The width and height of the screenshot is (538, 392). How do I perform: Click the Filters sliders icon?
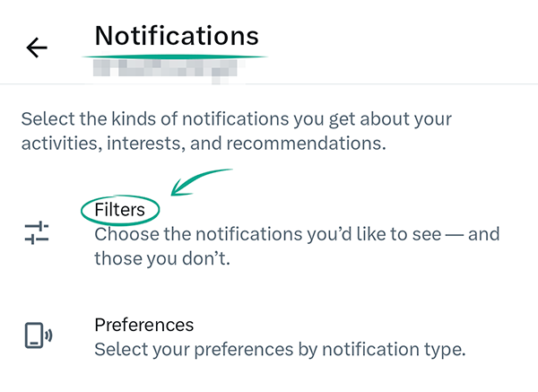pos(37,233)
